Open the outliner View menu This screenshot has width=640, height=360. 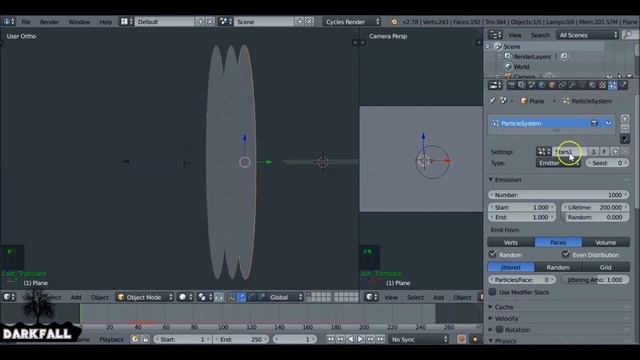[514, 35]
